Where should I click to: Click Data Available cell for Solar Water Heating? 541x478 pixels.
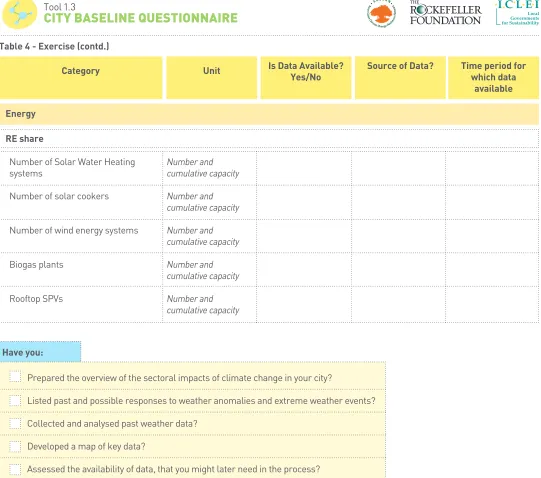tap(304, 168)
